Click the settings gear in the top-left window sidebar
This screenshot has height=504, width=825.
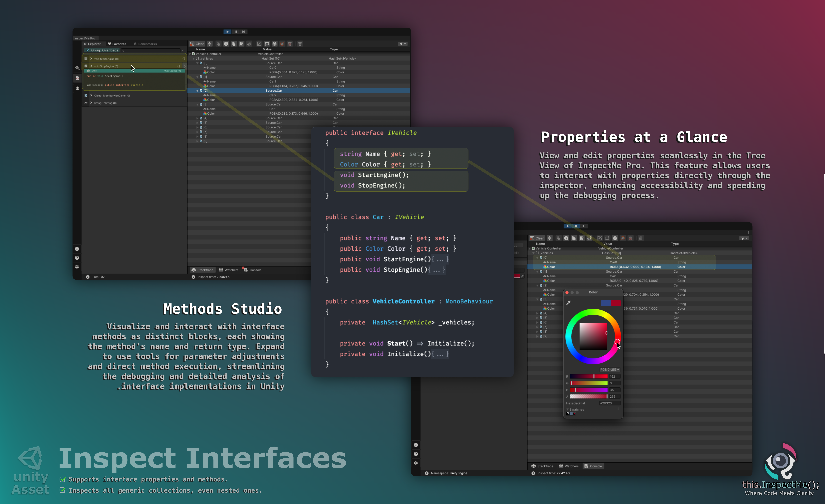click(x=77, y=267)
